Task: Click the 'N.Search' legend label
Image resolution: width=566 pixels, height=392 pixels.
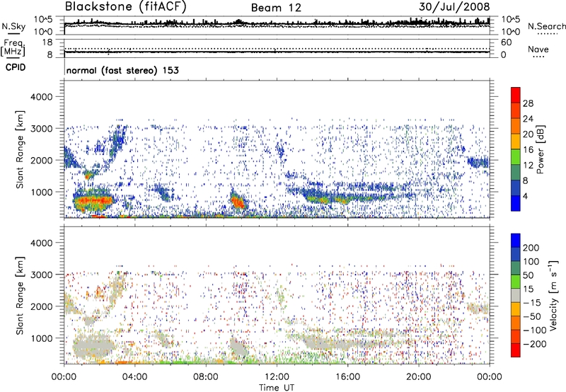Action: pyautogui.click(x=547, y=26)
